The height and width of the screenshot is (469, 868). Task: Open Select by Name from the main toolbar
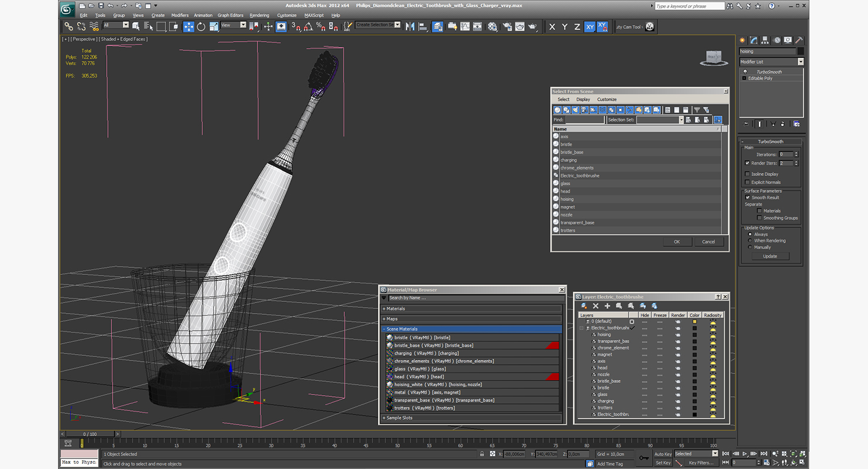[x=148, y=26]
